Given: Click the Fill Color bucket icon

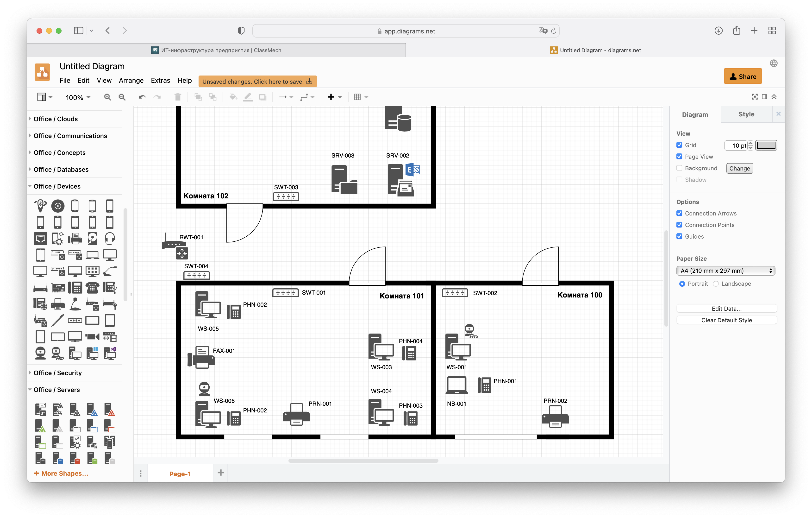Looking at the screenshot, I should tap(233, 97).
